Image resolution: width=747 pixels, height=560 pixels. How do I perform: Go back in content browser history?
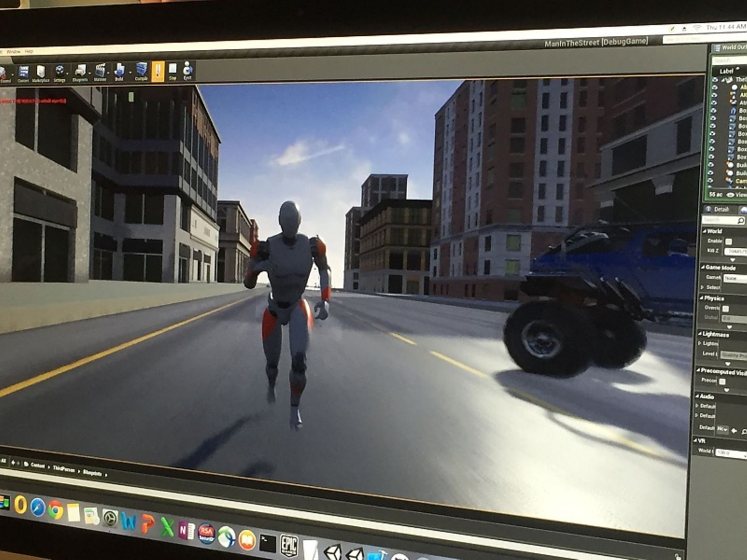click(x=13, y=463)
